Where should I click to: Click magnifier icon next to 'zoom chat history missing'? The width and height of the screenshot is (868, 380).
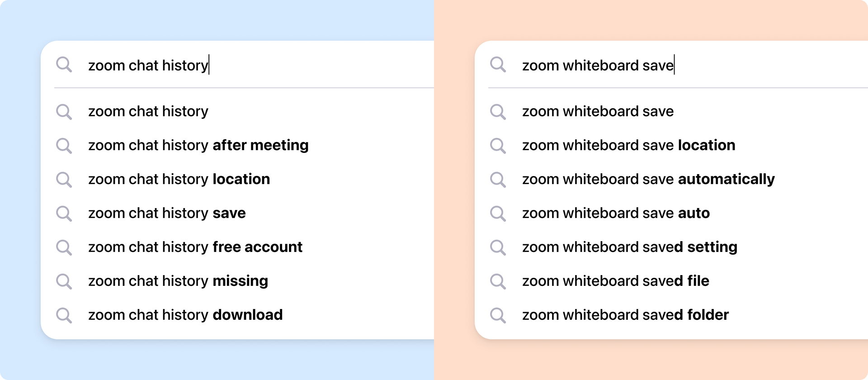64,281
